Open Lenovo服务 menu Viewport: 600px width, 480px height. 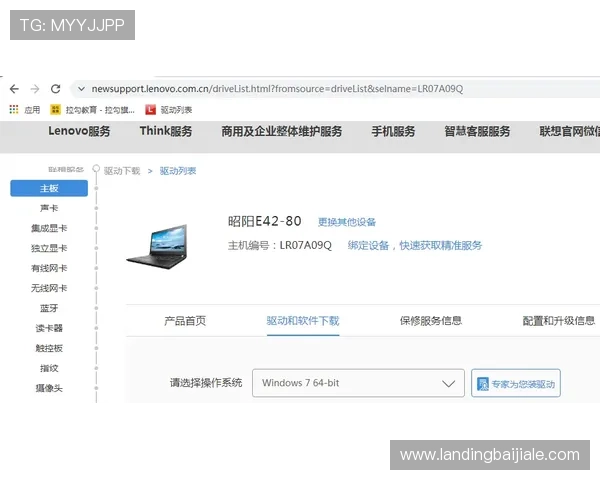(79, 131)
